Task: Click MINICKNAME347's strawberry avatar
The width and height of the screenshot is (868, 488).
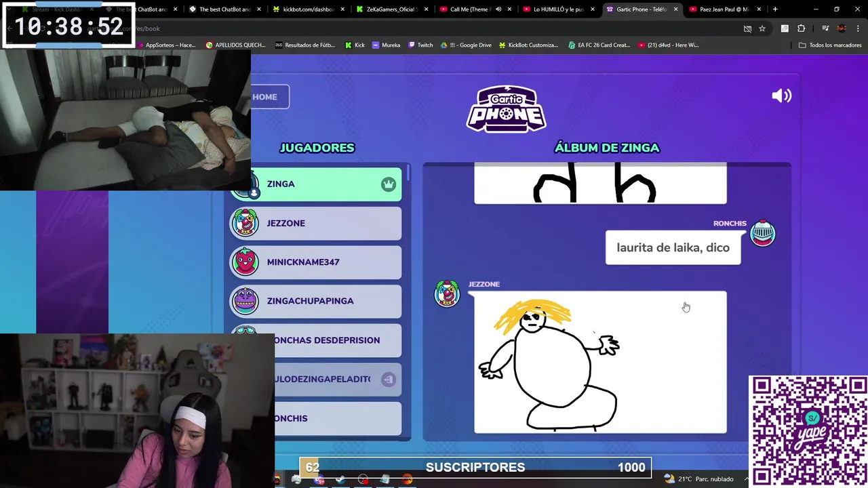Action: pos(245,262)
